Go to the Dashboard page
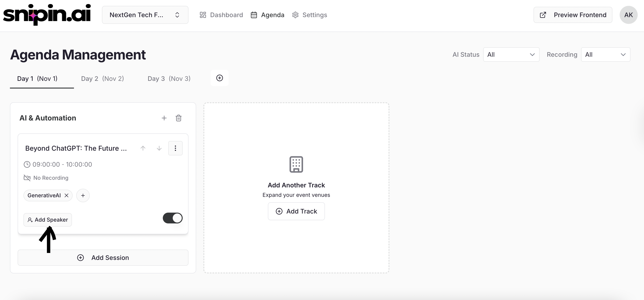Viewport: 644px width, 300px height. (x=221, y=15)
